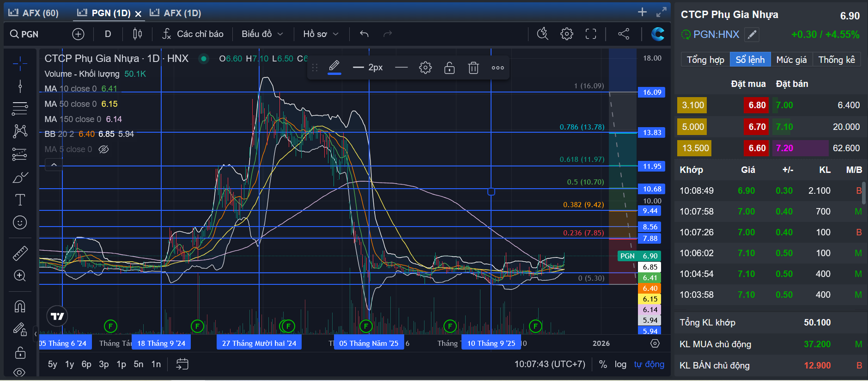The width and height of the screenshot is (868, 381).
Task: Toggle stay-in-drawing-mode pencil lock
Action: coord(19,329)
